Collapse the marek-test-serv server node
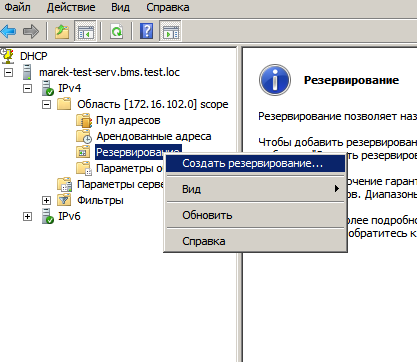The height and width of the screenshot is (362, 417). click(x=8, y=72)
